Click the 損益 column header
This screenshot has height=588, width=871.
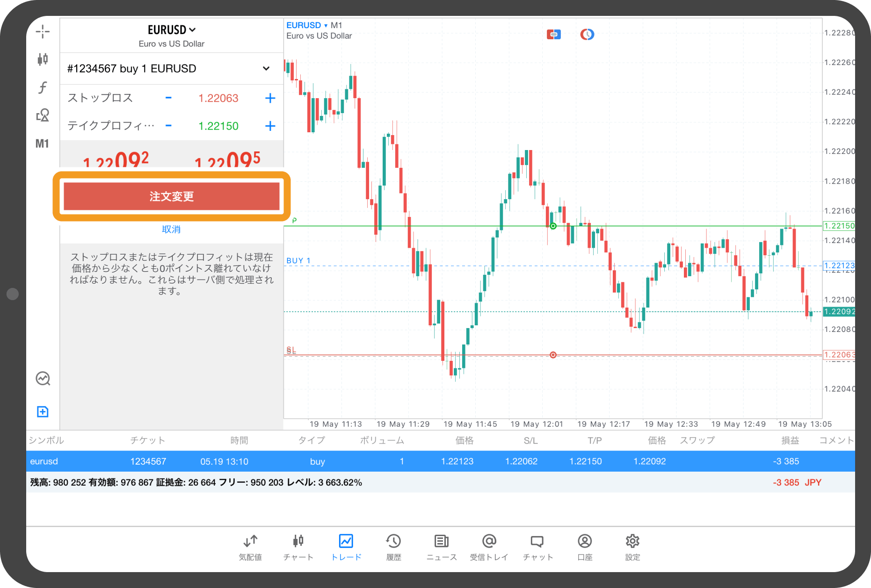[790, 440]
